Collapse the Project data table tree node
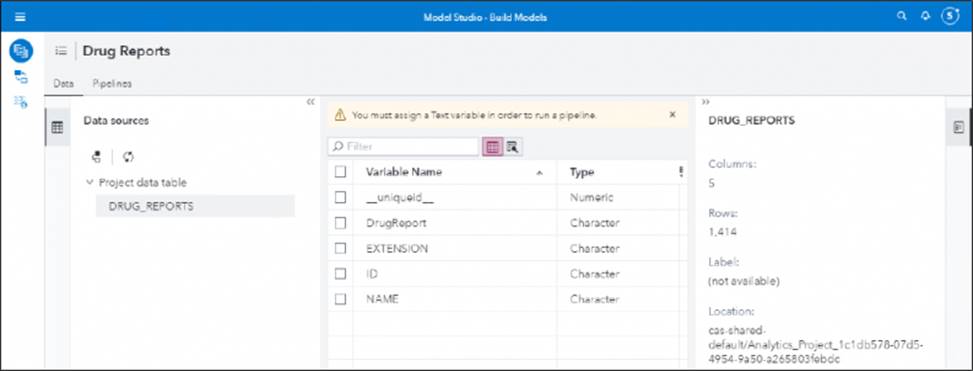Image resolution: width=973 pixels, height=371 pixels. 89,182
